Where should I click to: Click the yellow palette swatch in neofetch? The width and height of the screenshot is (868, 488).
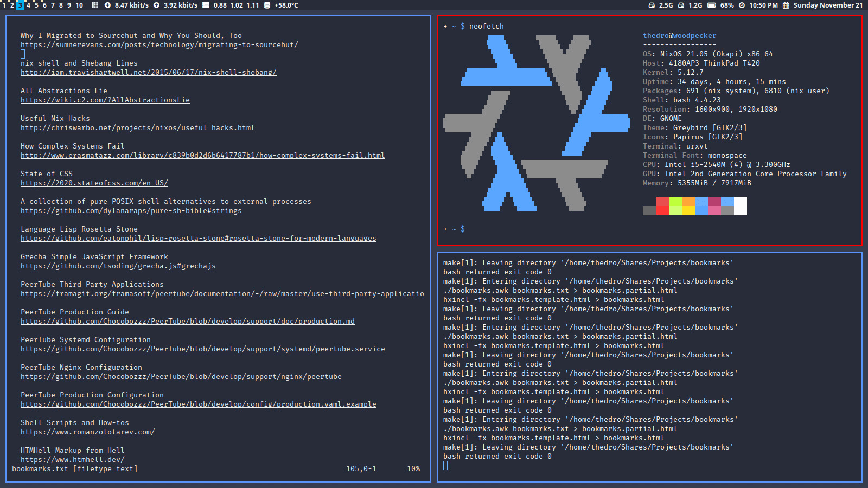(x=688, y=211)
